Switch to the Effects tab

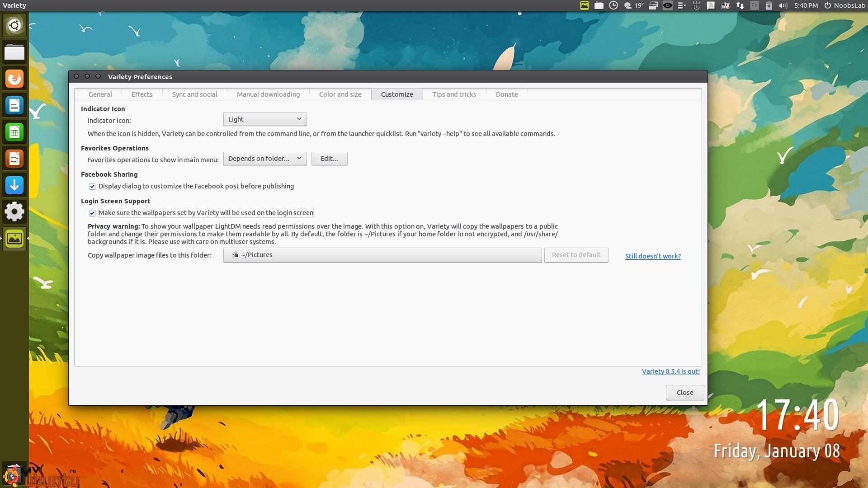click(x=142, y=94)
